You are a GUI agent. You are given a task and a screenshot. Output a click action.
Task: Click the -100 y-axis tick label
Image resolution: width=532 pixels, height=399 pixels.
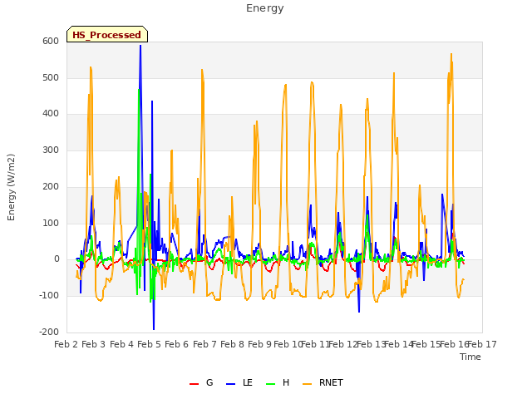(x=49, y=296)
